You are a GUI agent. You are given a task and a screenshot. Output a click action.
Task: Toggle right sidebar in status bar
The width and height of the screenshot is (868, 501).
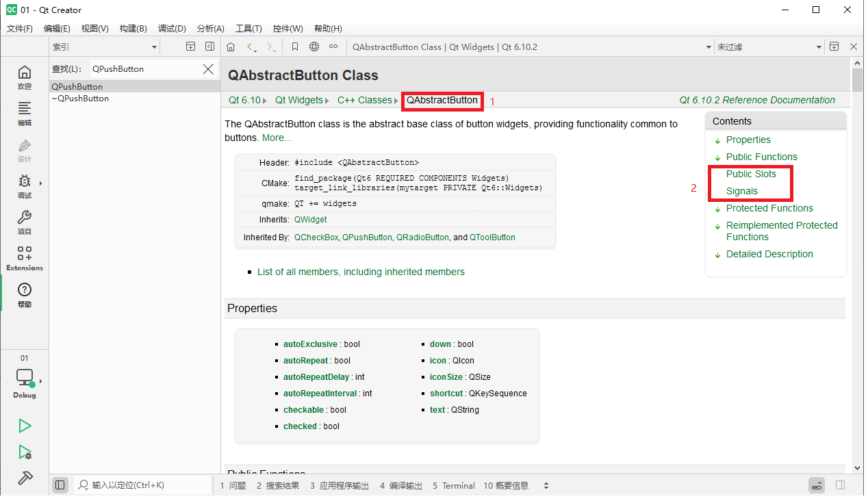[x=840, y=485]
